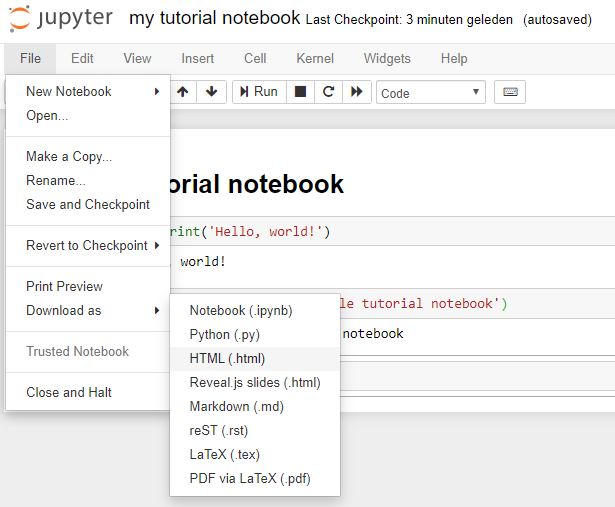Viewport: 615px width, 507px height.
Task: Open the File menu
Action: click(x=30, y=58)
